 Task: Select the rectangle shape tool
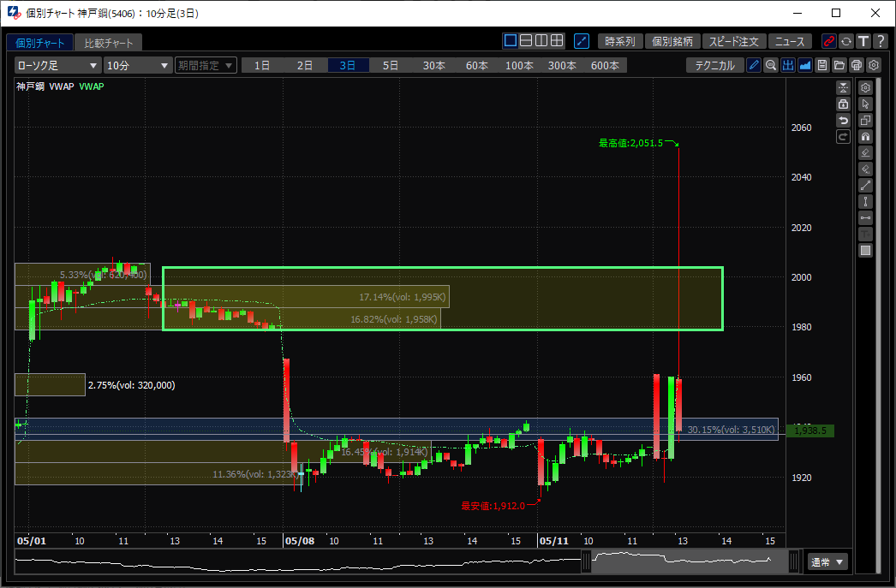pyautogui.click(x=866, y=251)
